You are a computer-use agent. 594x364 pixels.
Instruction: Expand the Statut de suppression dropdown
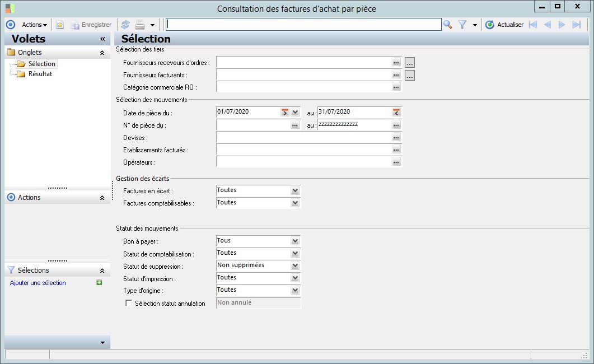click(295, 266)
